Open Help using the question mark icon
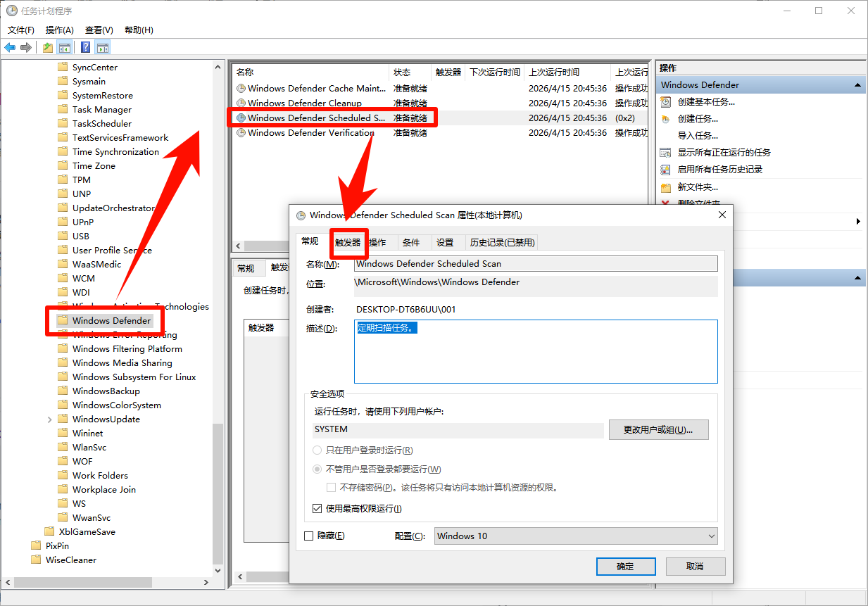The height and width of the screenshot is (606, 868). 84,47
